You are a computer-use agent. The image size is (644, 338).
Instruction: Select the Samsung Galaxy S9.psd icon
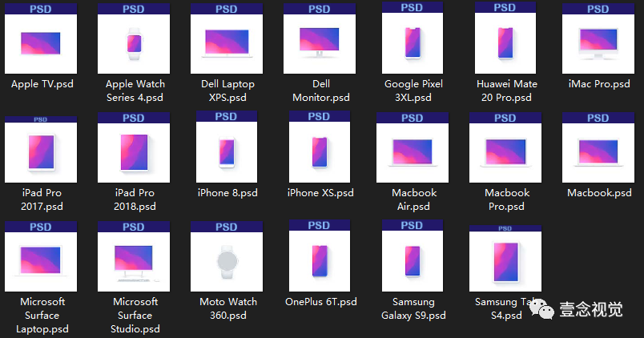coord(413,256)
